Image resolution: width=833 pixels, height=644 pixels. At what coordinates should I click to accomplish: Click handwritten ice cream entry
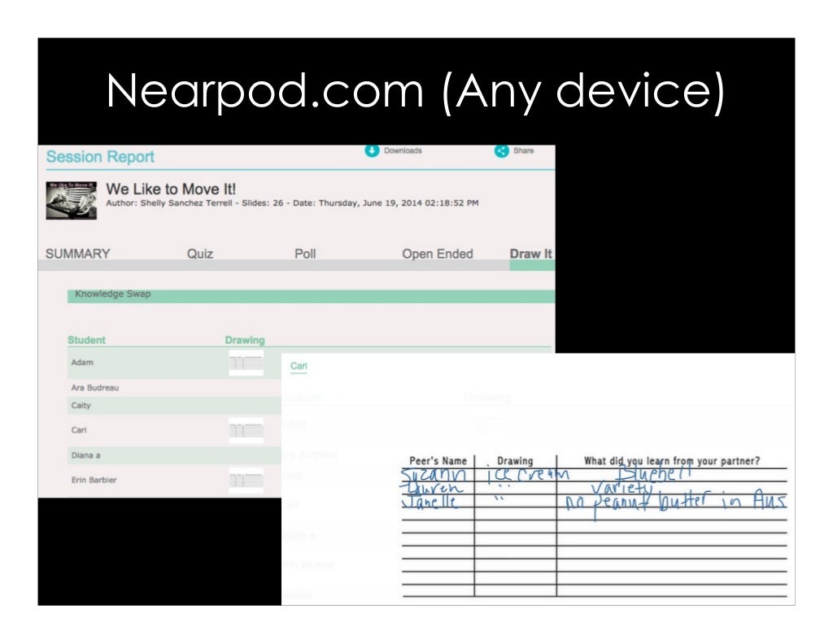coord(527,473)
